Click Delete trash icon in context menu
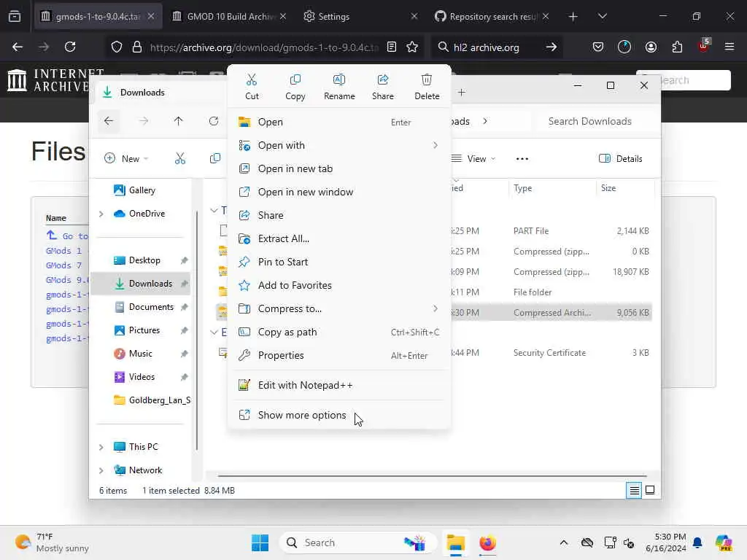The image size is (747, 560). (x=427, y=87)
